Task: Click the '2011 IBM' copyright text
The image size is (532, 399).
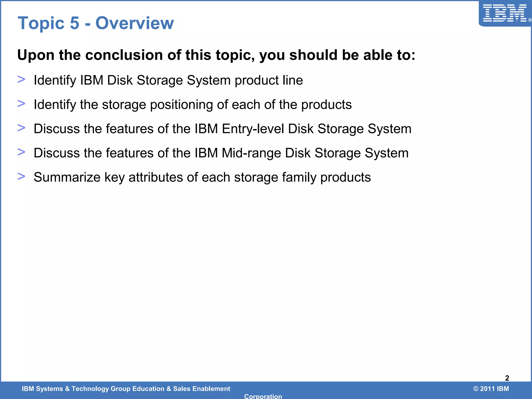Action: click(494, 389)
